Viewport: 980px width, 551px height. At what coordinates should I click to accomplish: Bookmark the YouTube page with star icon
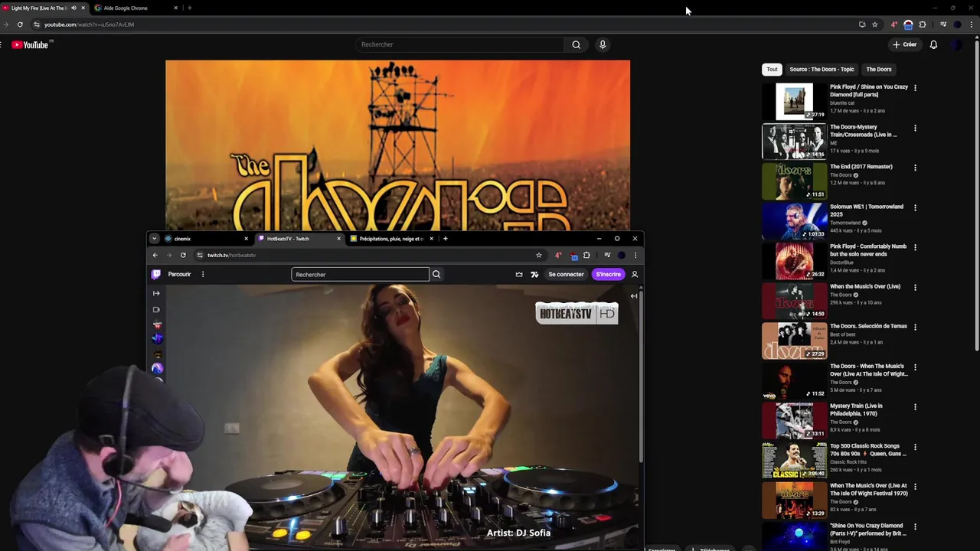point(874,24)
